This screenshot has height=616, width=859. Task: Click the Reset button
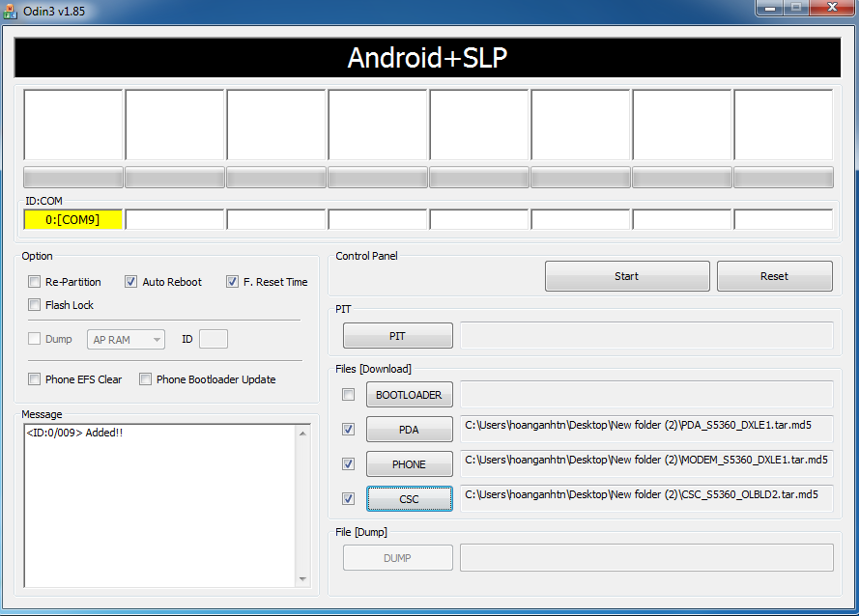coord(774,276)
